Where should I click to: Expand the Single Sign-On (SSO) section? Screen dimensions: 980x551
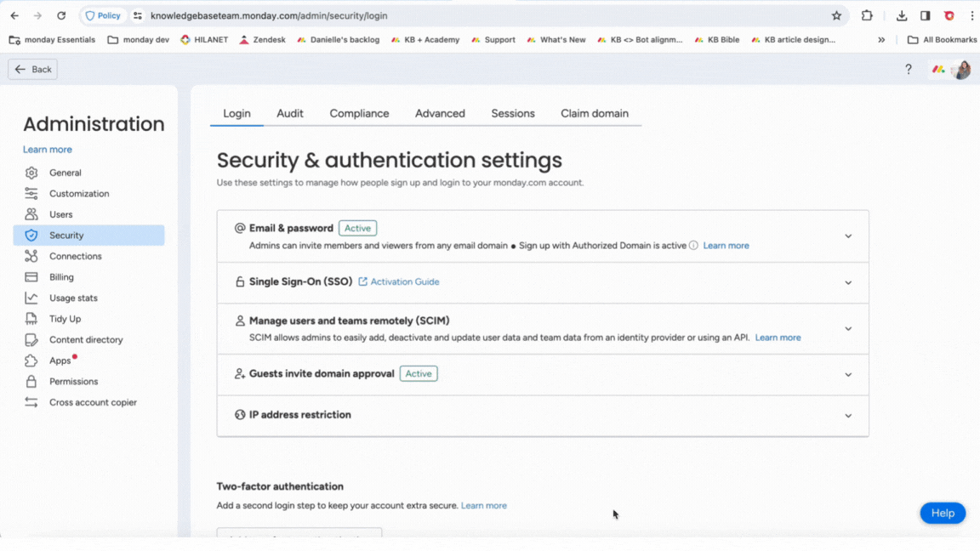[x=848, y=283]
